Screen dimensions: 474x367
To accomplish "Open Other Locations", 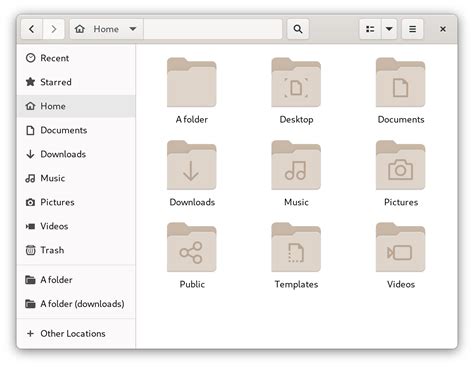I will click(76, 333).
